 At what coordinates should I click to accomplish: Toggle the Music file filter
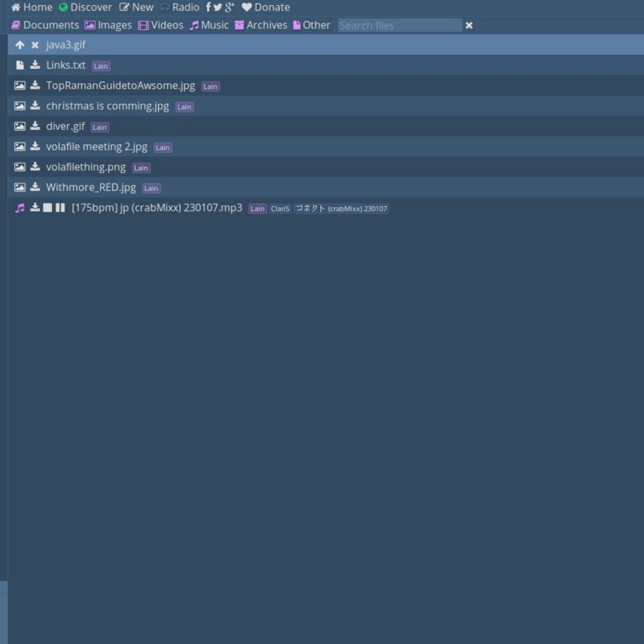[209, 25]
